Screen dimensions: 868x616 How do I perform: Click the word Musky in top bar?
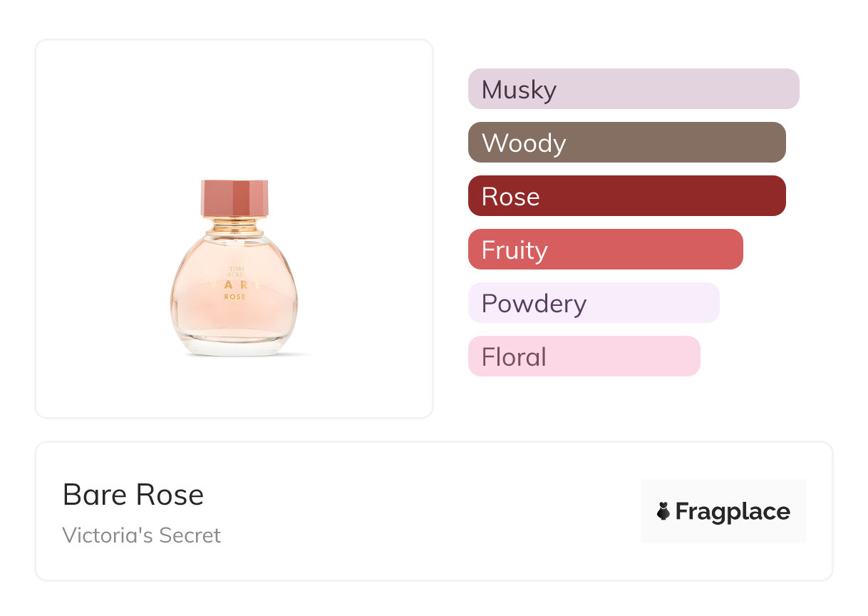click(519, 90)
